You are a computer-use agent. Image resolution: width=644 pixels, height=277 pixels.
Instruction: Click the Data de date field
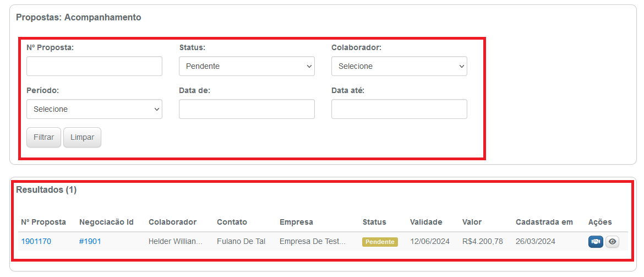[x=247, y=110]
